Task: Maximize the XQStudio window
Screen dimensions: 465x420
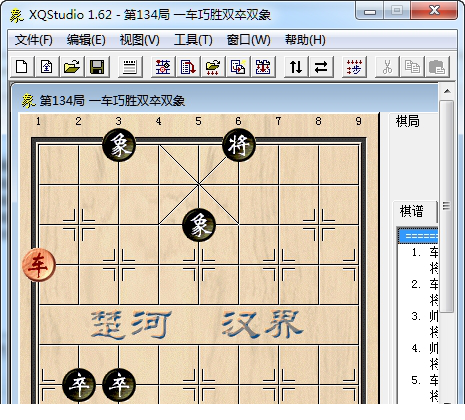Action: coord(397,11)
